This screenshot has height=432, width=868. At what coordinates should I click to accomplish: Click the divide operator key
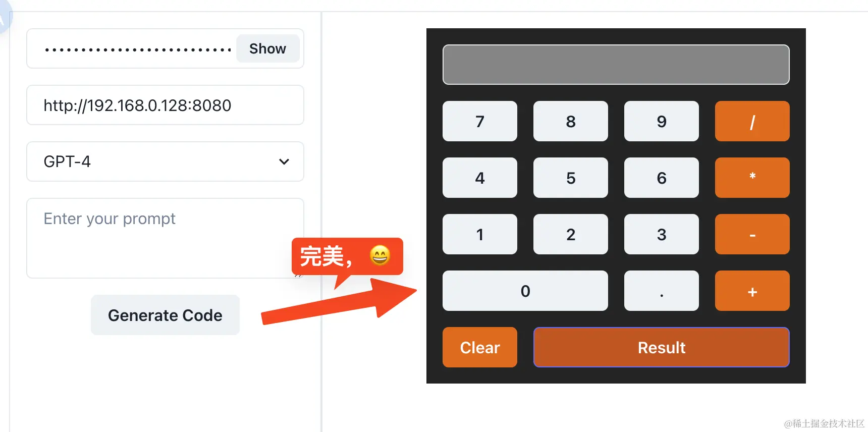(752, 121)
